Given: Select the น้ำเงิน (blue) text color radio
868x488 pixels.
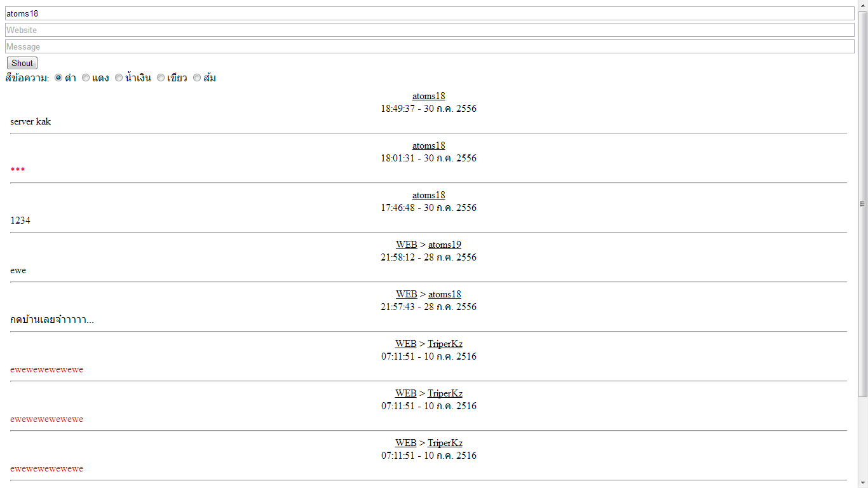Looking at the screenshot, I should [x=119, y=78].
